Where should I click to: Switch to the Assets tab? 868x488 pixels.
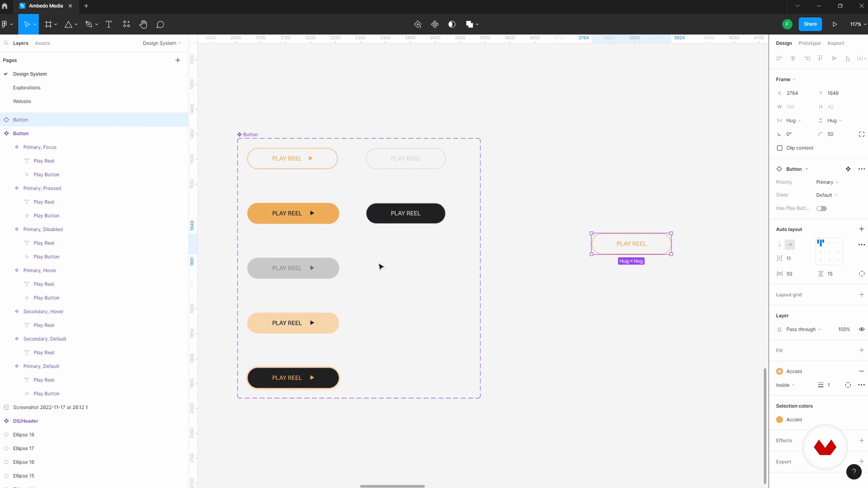pos(42,43)
